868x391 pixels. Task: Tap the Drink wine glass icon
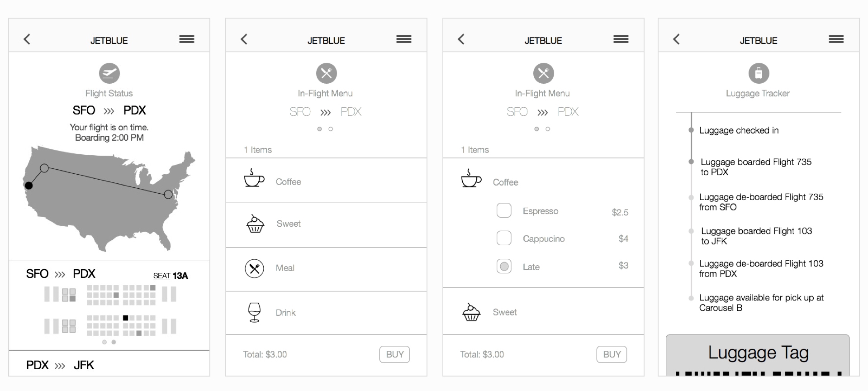[x=255, y=312]
